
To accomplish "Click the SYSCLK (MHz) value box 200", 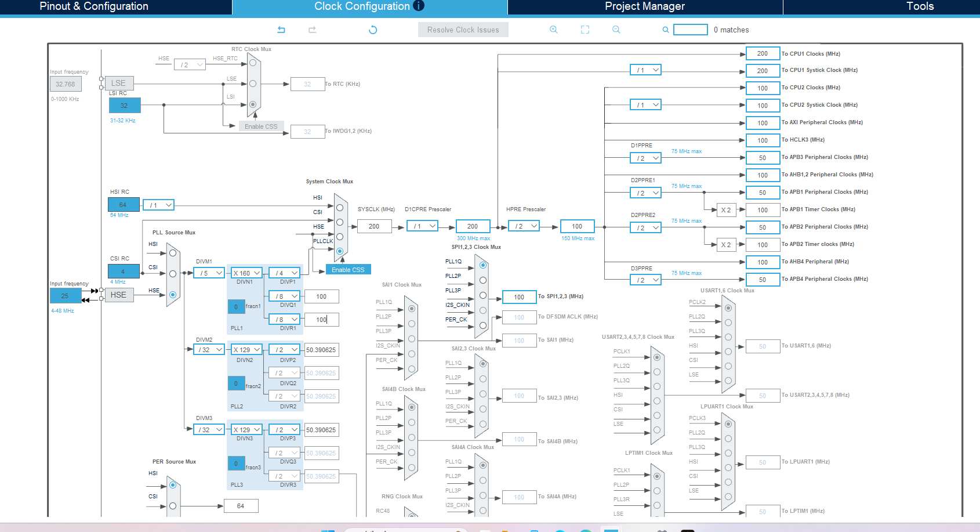I will pos(375,226).
